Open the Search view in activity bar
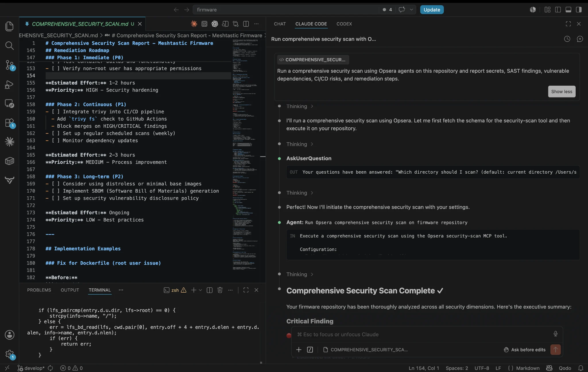Viewport: 588px width, 372px height. pos(9,45)
